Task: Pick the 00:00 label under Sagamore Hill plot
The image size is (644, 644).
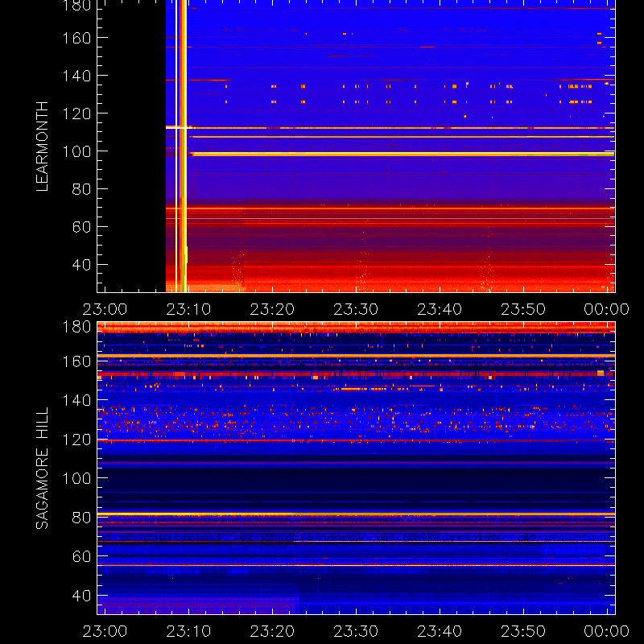Action: click(607, 631)
